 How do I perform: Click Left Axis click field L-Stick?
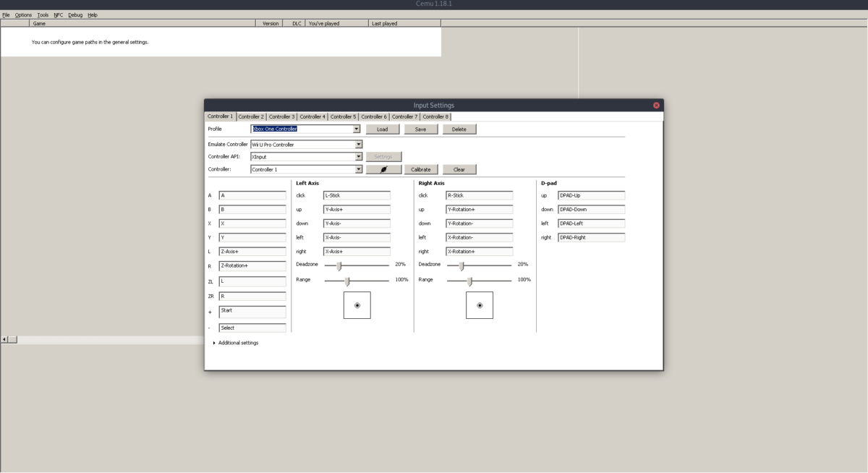click(x=357, y=195)
